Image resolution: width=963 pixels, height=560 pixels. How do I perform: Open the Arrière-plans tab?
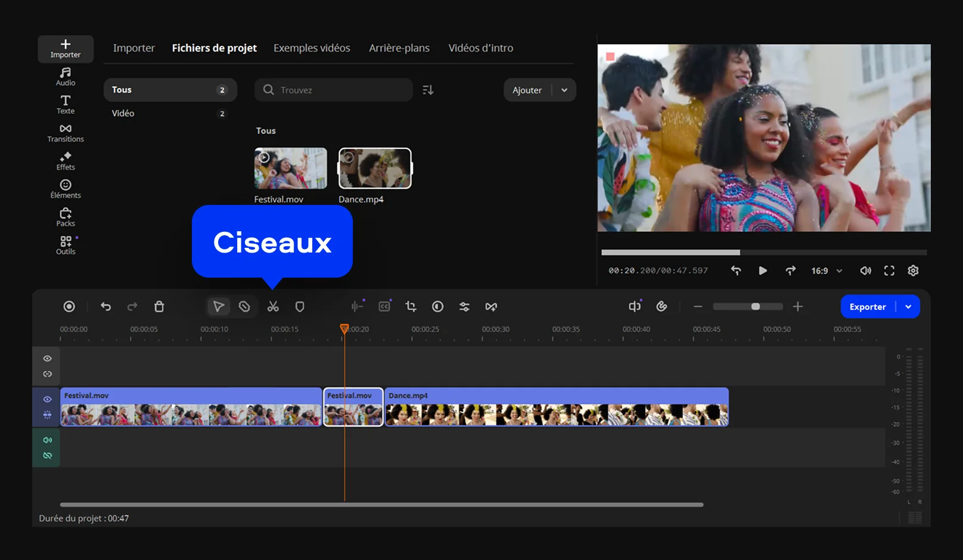(399, 48)
